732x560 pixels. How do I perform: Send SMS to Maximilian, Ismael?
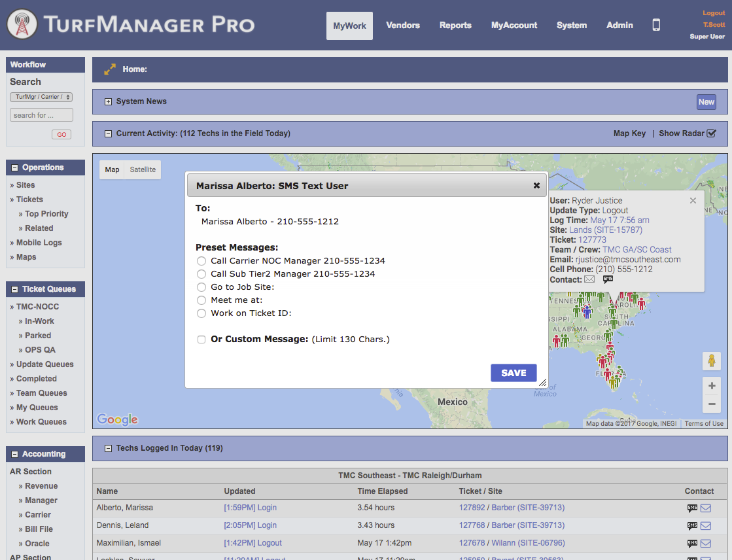[x=692, y=544]
